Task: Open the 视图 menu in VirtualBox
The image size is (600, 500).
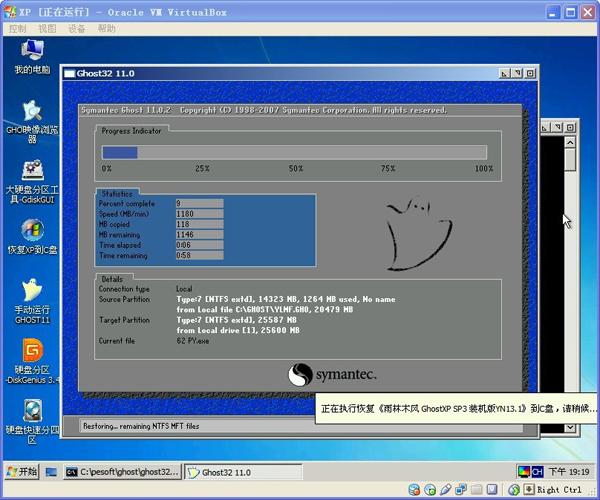Action: tap(47, 29)
